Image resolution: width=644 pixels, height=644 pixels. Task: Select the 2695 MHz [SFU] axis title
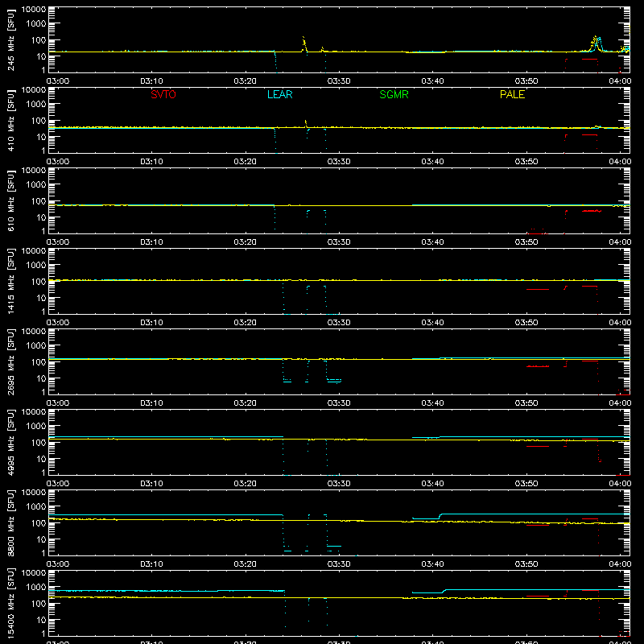tap(10, 361)
